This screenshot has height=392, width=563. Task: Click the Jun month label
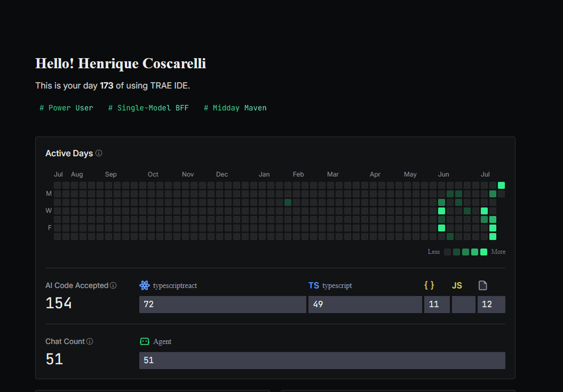[x=444, y=174]
